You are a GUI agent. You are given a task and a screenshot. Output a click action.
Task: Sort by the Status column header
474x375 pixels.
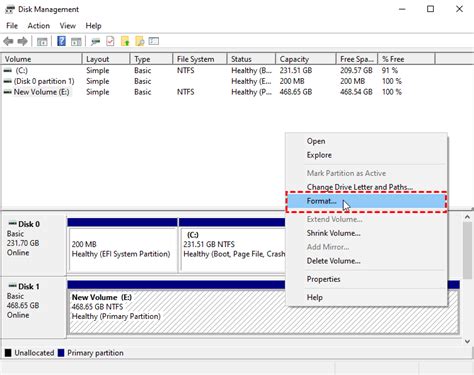(251, 59)
